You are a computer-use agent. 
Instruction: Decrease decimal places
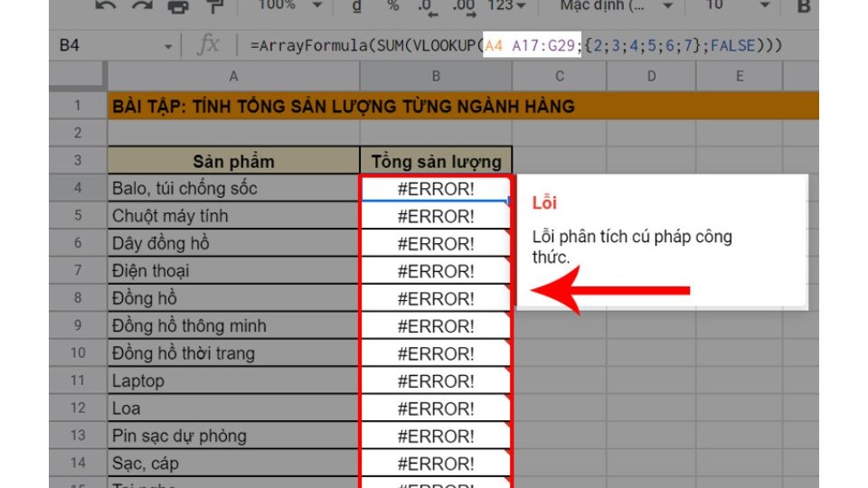[428, 6]
